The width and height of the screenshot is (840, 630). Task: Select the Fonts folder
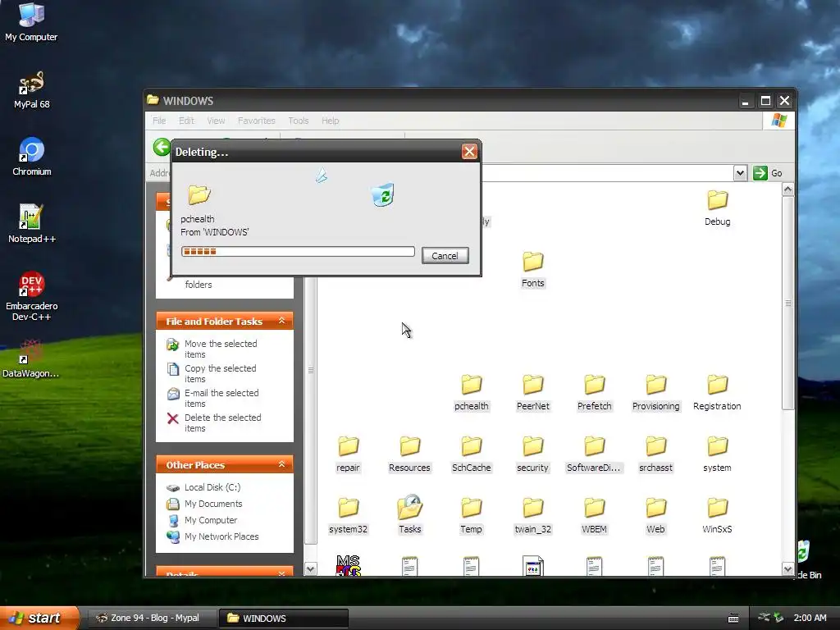tap(532, 269)
